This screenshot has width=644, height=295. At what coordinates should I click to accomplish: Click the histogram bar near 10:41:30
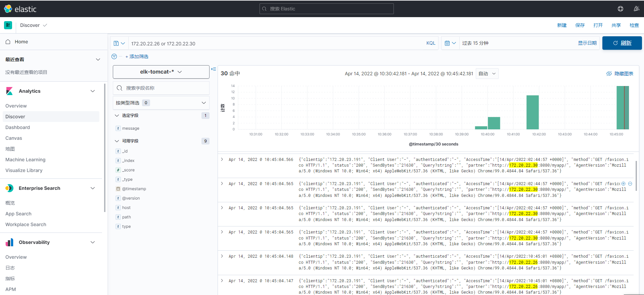point(533,112)
